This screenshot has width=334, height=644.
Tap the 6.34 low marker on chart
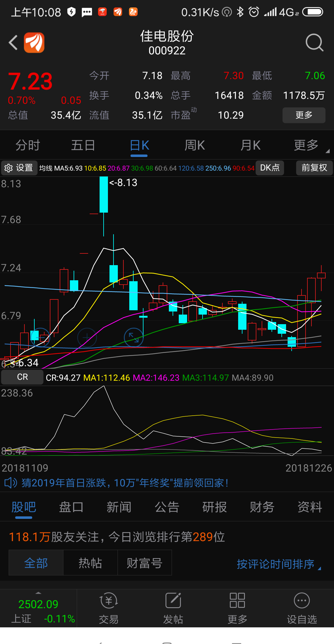click(x=24, y=362)
